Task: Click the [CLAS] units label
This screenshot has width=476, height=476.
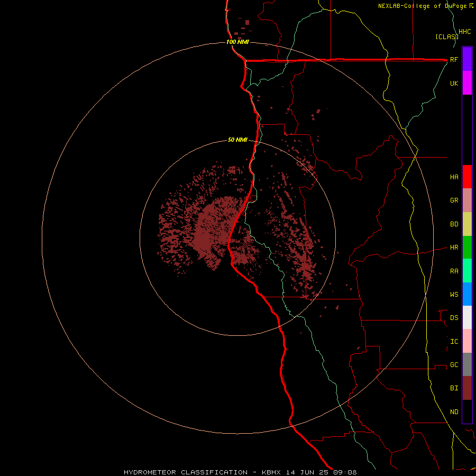Action: [447, 36]
